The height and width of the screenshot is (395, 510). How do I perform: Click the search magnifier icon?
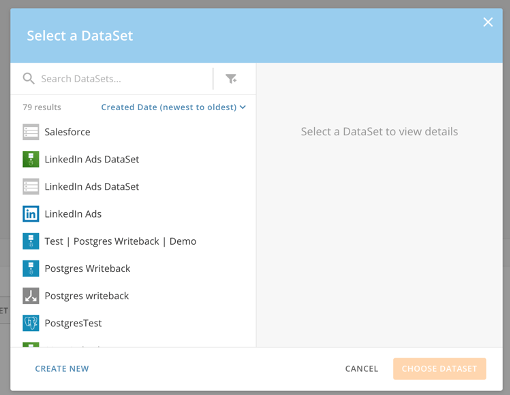click(29, 79)
